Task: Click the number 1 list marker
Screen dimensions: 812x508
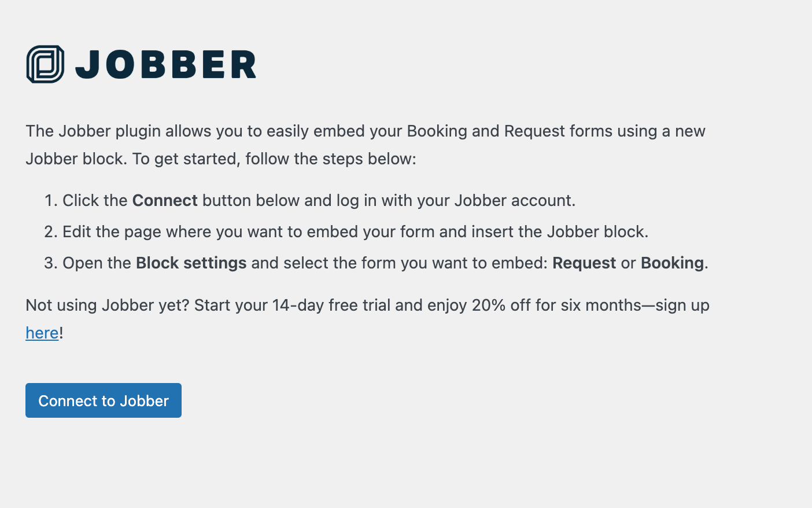Action: point(51,200)
